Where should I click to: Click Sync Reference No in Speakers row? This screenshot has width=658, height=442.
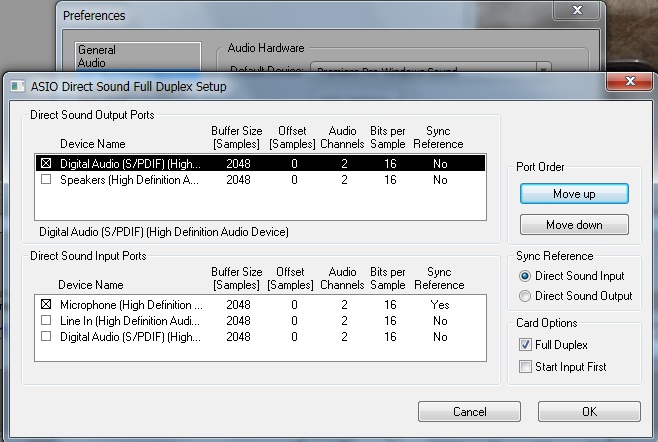tap(440, 180)
